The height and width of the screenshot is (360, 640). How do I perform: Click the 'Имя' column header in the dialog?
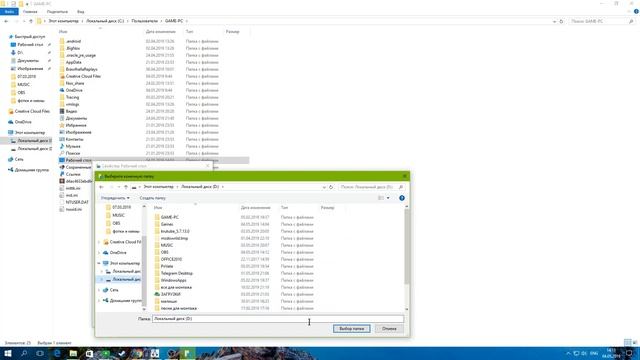pos(158,208)
